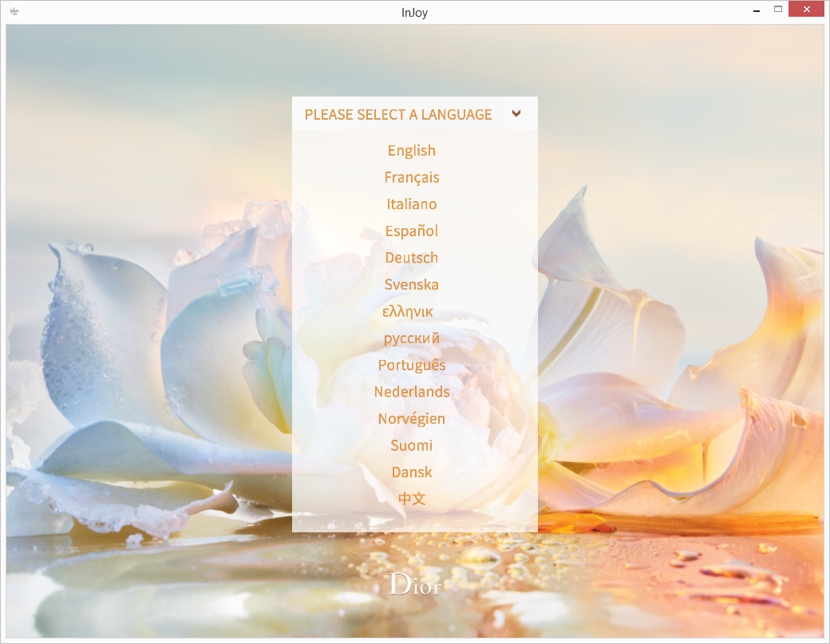Minimize the InJoy window
Image resolution: width=830 pixels, height=644 pixels.
click(x=757, y=10)
